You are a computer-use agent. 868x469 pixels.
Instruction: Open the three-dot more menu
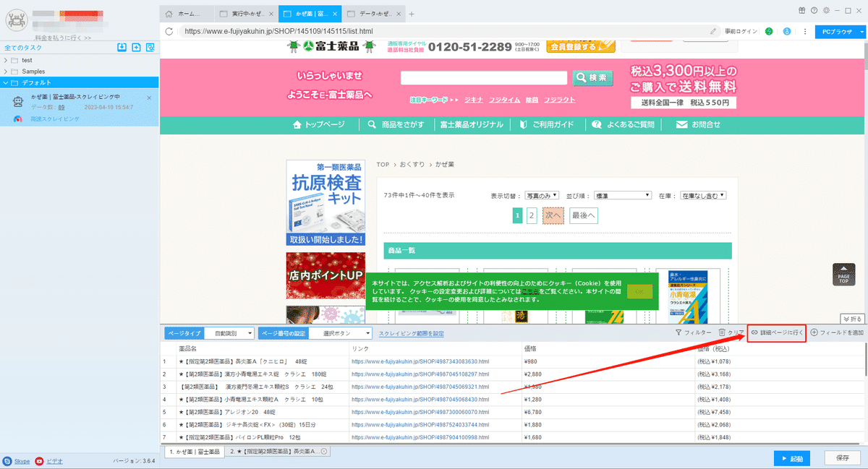point(804,32)
